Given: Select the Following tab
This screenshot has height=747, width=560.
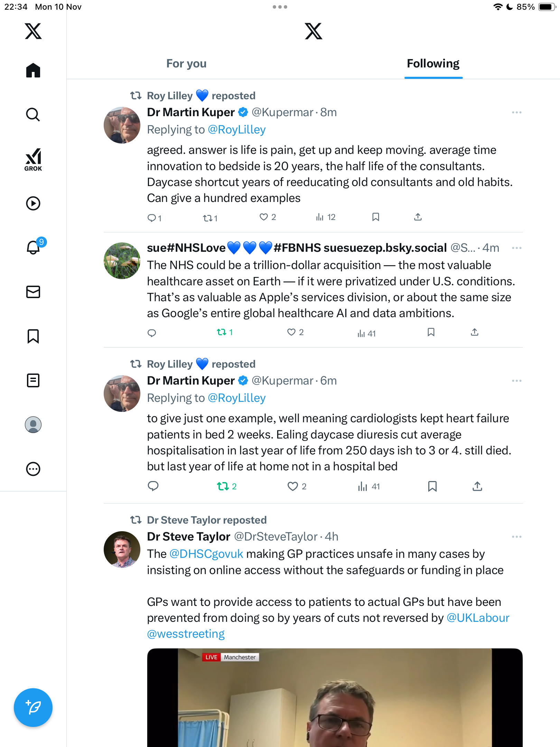Looking at the screenshot, I should tap(433, 64).
